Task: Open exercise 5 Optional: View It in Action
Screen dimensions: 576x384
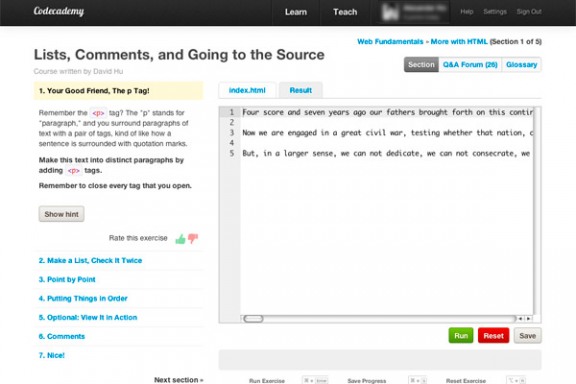Action: tap(88, 317)
